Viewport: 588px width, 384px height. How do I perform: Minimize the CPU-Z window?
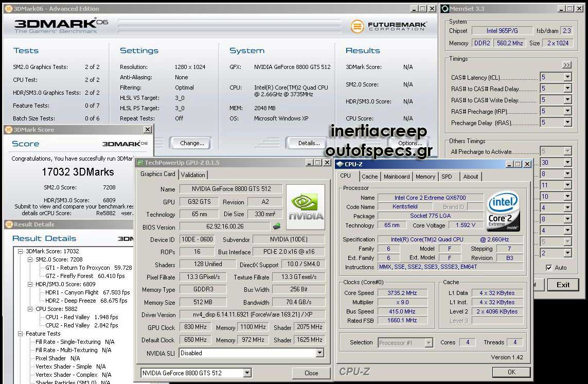510,164
